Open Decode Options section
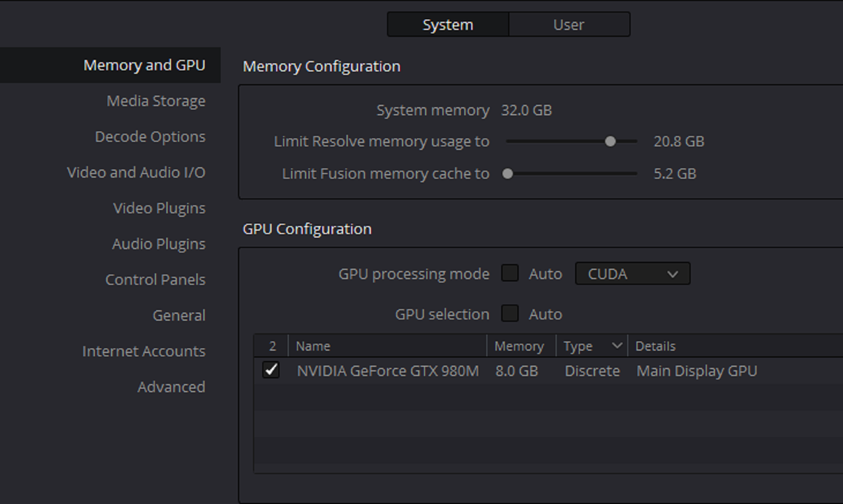 coord(150,136)
